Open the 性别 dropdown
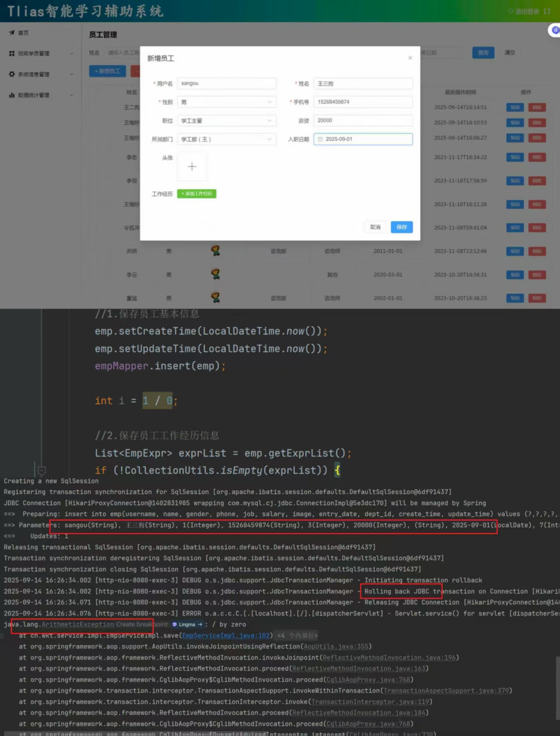560x736 pixels. (x=226, y=102)
